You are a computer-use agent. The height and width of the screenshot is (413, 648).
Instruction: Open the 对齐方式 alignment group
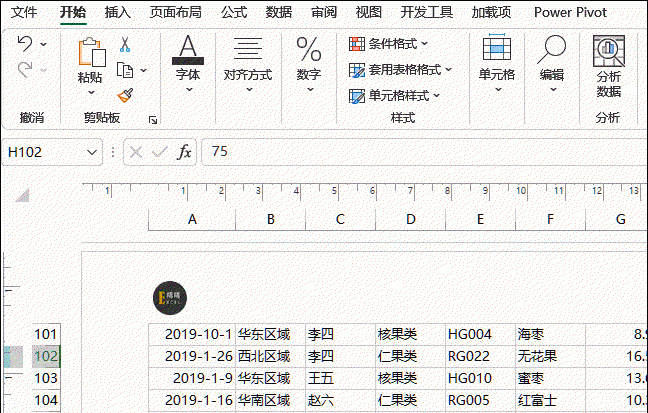point(248,64)
